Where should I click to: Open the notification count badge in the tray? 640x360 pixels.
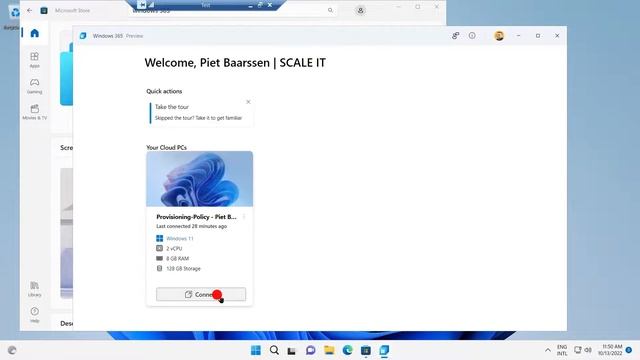(629, 350)
